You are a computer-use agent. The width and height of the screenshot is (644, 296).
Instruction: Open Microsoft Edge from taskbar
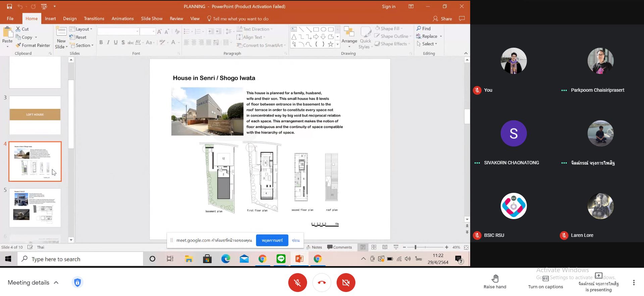pyautogui.click(x=226, y=259)
